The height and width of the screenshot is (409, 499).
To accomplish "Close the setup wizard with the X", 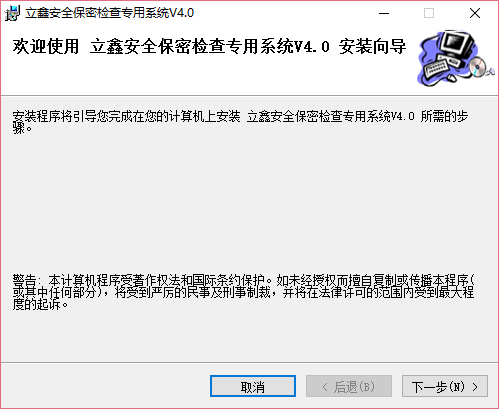I will [x=475, y=13].
